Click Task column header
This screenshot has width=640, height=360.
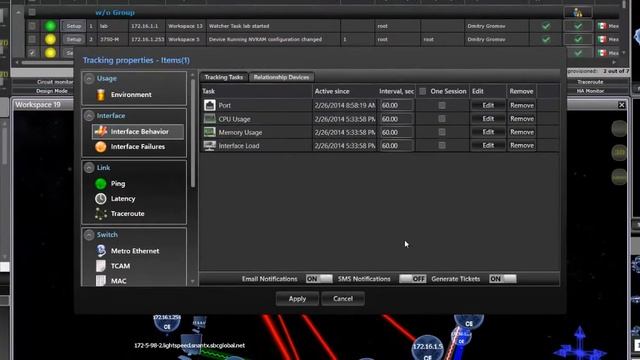[x=256, y=91]
